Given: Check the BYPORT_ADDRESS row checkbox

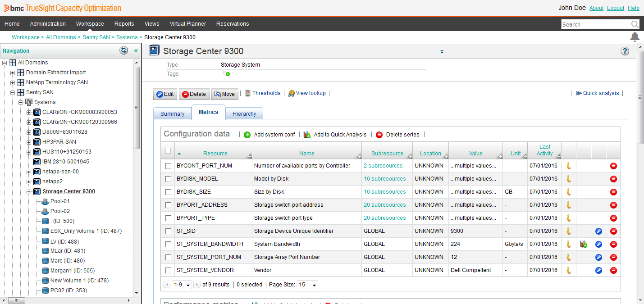Looking at the screenshot, I should click(x=168, y=205).
